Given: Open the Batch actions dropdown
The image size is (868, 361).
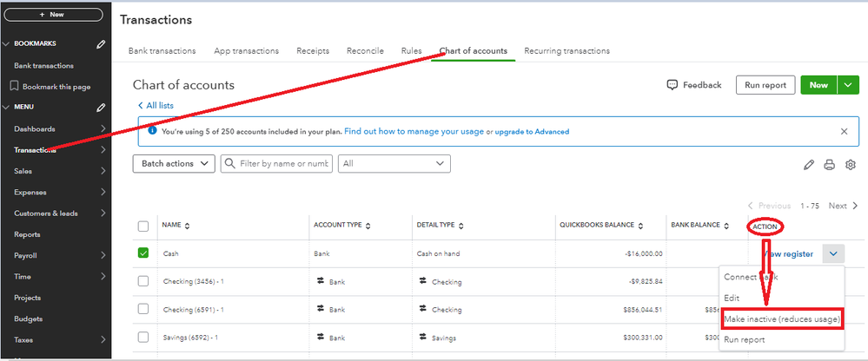Looking at the screenshot, I should pyautogui.click(x=174, y=163).
